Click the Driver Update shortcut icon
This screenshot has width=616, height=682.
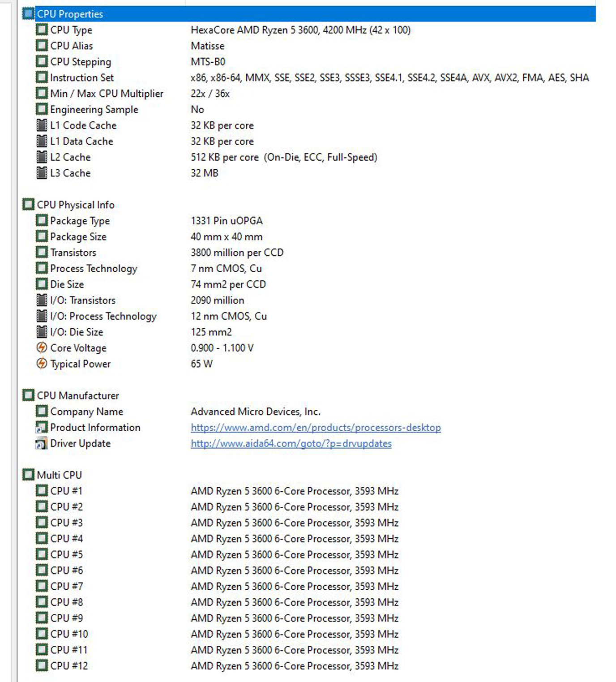coord(42,443)
